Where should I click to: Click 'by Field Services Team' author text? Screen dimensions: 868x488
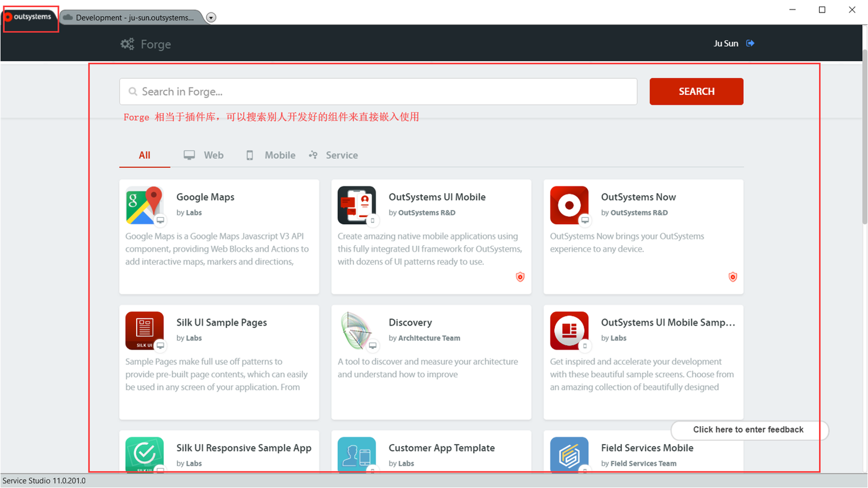coord(638,463)
